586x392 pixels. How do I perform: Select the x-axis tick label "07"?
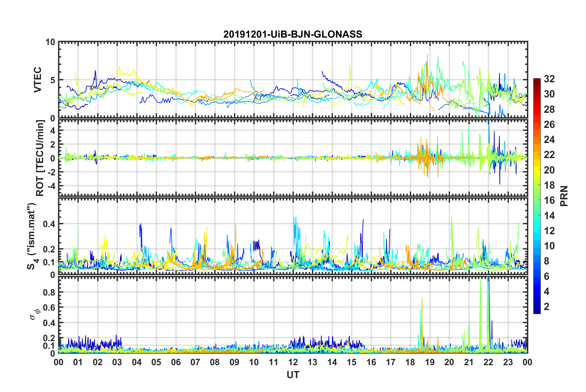click(x=195, y=362)
